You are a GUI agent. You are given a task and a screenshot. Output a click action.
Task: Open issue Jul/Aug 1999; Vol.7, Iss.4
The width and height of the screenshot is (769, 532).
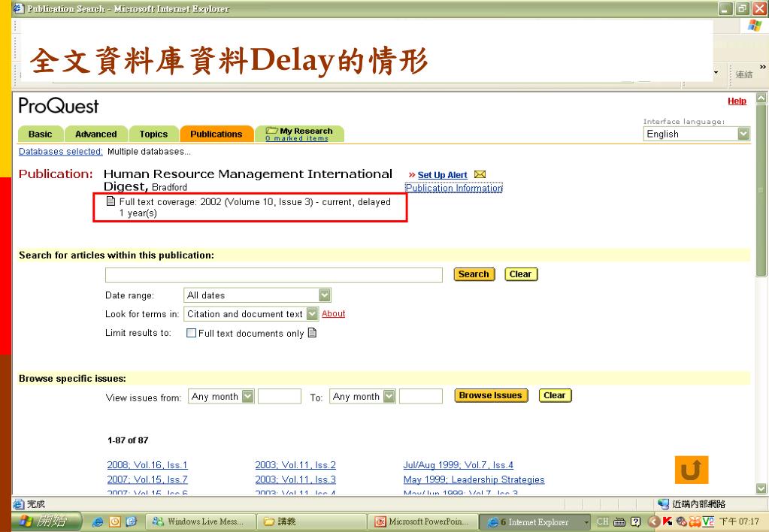(x=458, y=465)
